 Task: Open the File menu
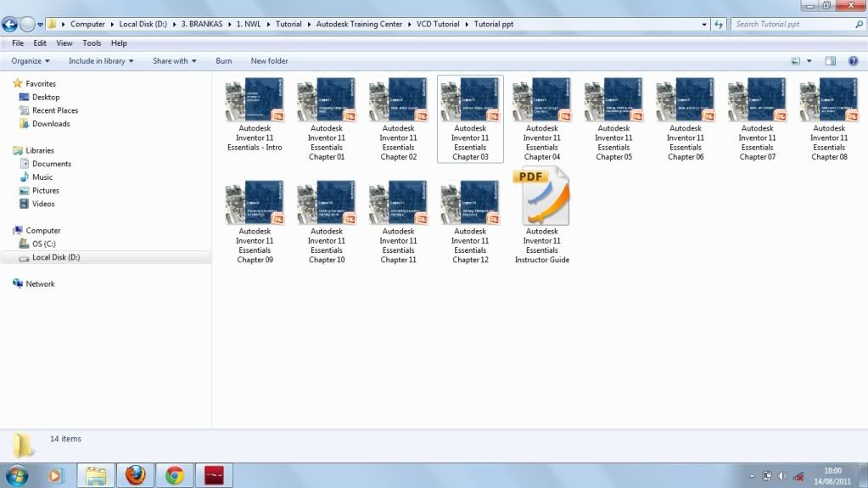[18, 43]
